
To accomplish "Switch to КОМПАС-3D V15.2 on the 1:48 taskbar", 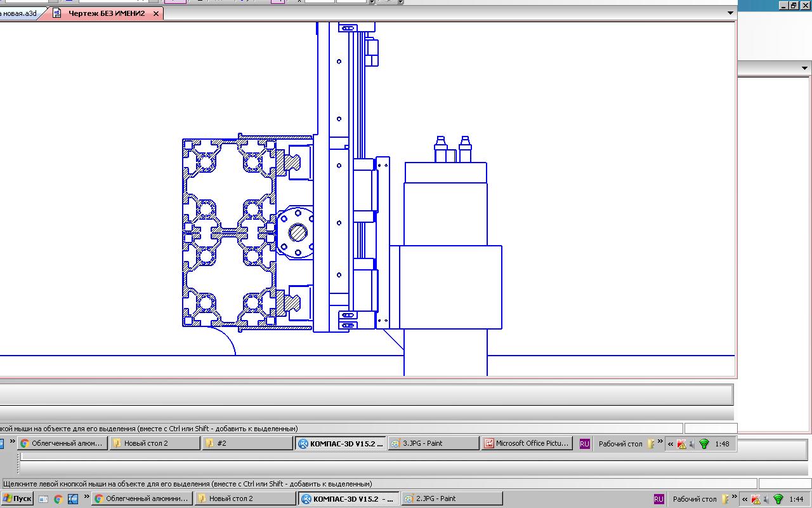I will pyautogui.click(x=341, y=443).
